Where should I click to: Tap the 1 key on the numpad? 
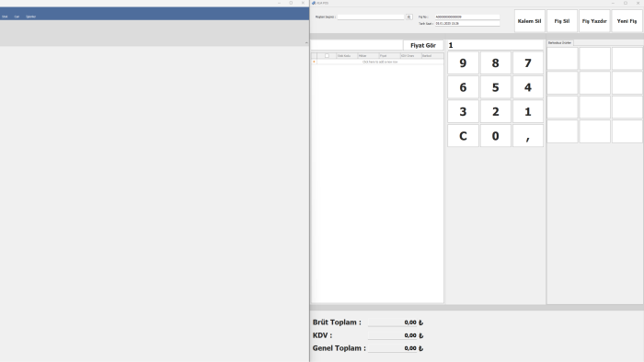528,111
